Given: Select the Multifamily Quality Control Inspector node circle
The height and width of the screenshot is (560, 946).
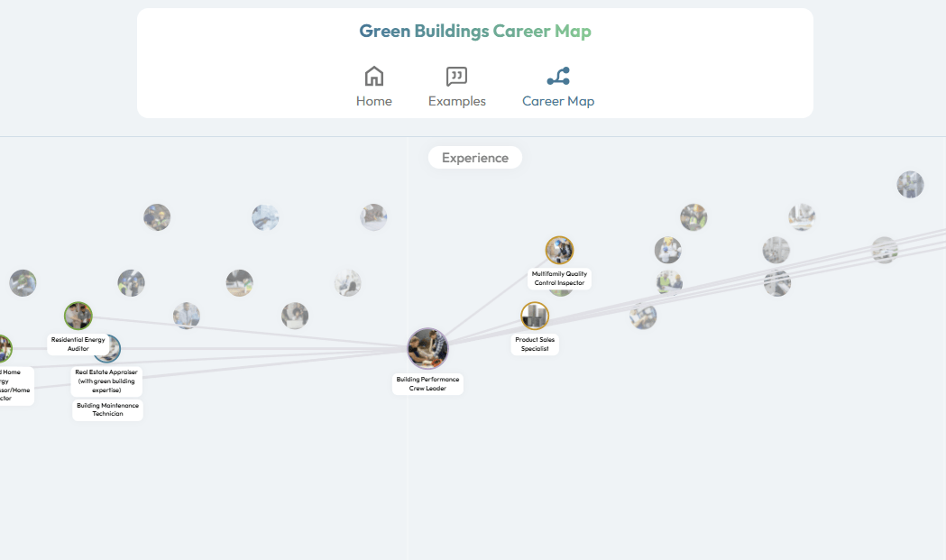Looking at the screenshot, I should pyautogui.click(x=559, y=250).
